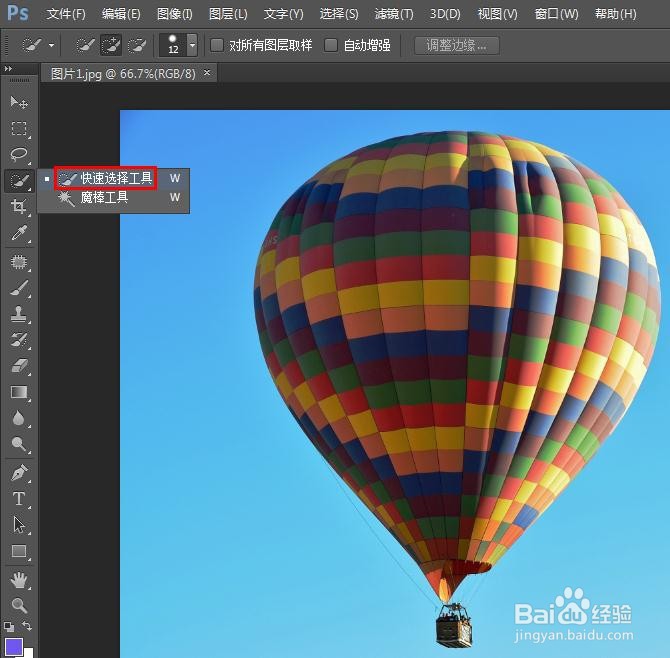Open the brush size picker dropdown
Screen dimensions: 670x658
[x=192, y=45]
